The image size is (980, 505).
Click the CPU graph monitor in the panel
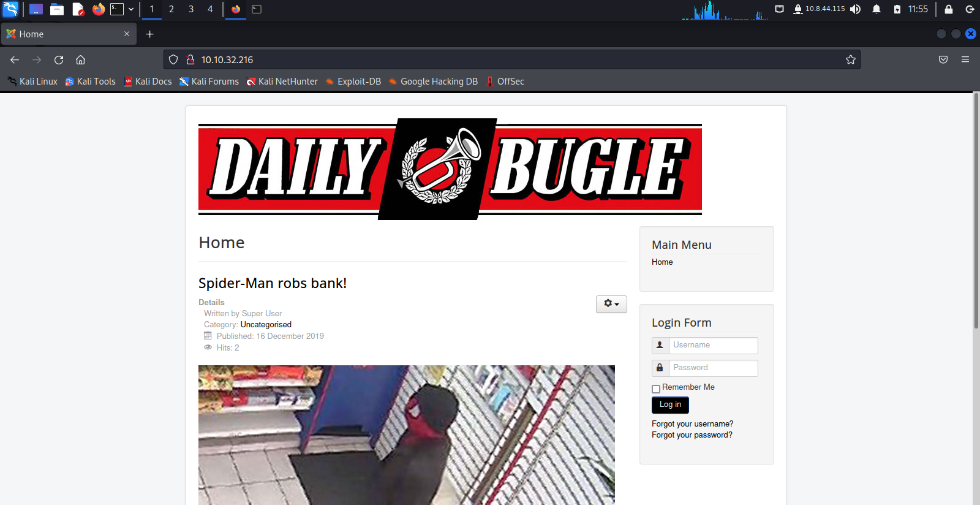coord(725,10)
